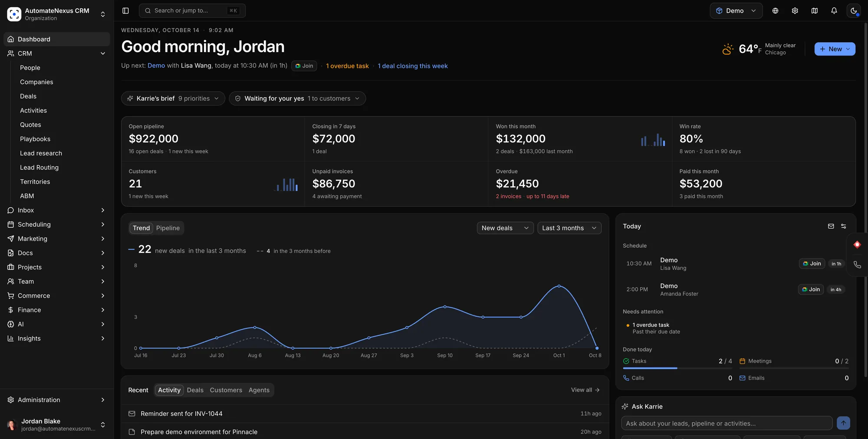Click the mail icon in Today panel
The width and height of the screenshot is (868, 439).
click(831, 226)
